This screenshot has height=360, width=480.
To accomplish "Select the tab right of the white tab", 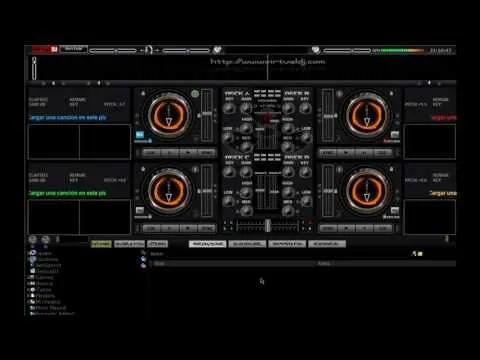I will (x=247, y=244).
